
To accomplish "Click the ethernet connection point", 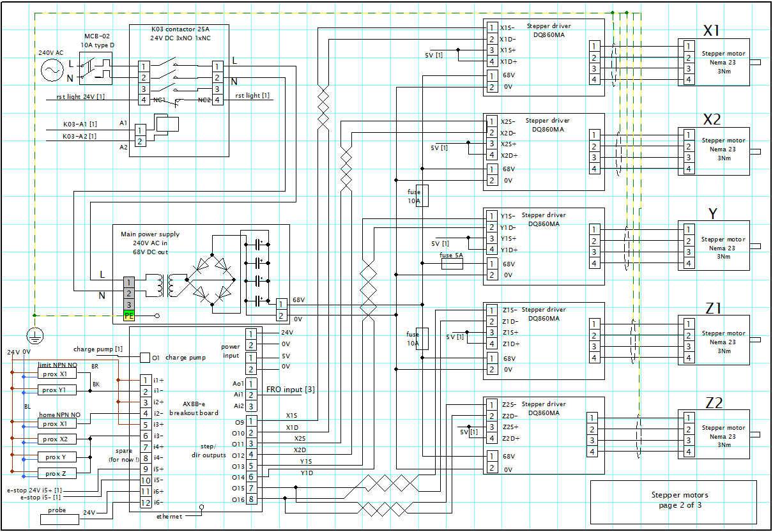I will [202, 507].
